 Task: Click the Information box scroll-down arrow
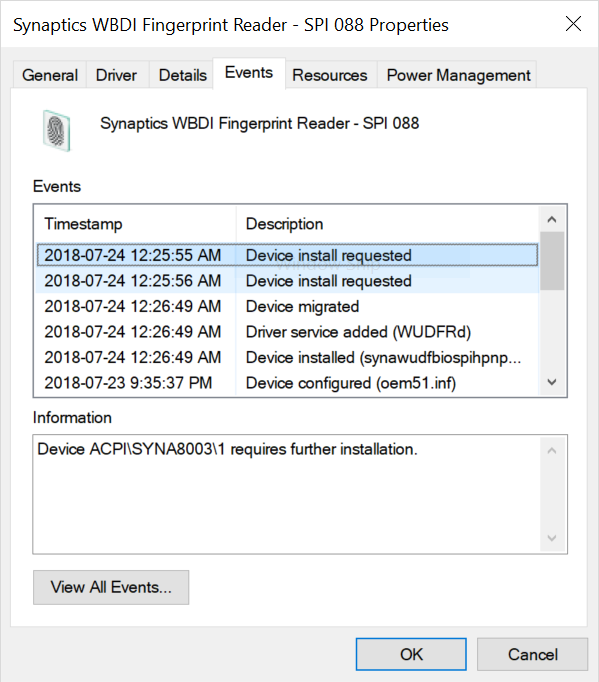coord(552,538)
